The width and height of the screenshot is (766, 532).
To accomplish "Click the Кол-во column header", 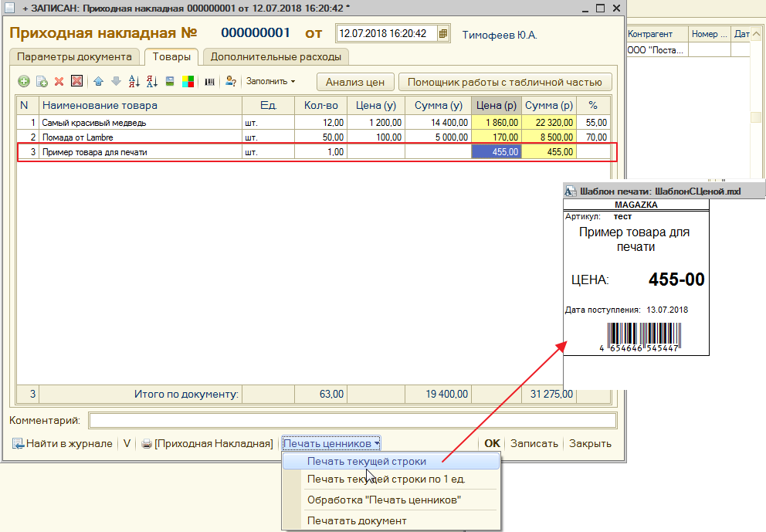I will click(321, 106).
